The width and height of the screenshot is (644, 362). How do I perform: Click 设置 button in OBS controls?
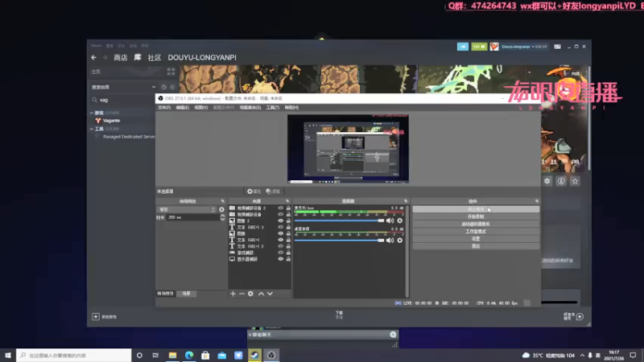click(x=476, y=239)
